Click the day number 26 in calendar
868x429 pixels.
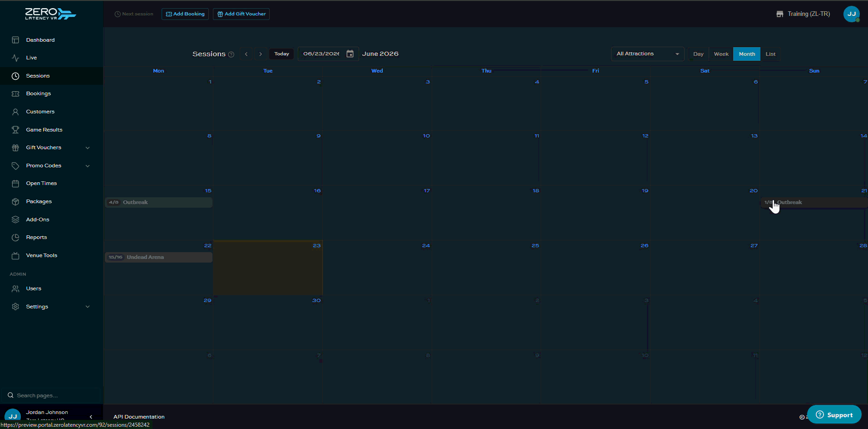click(645, 245)
